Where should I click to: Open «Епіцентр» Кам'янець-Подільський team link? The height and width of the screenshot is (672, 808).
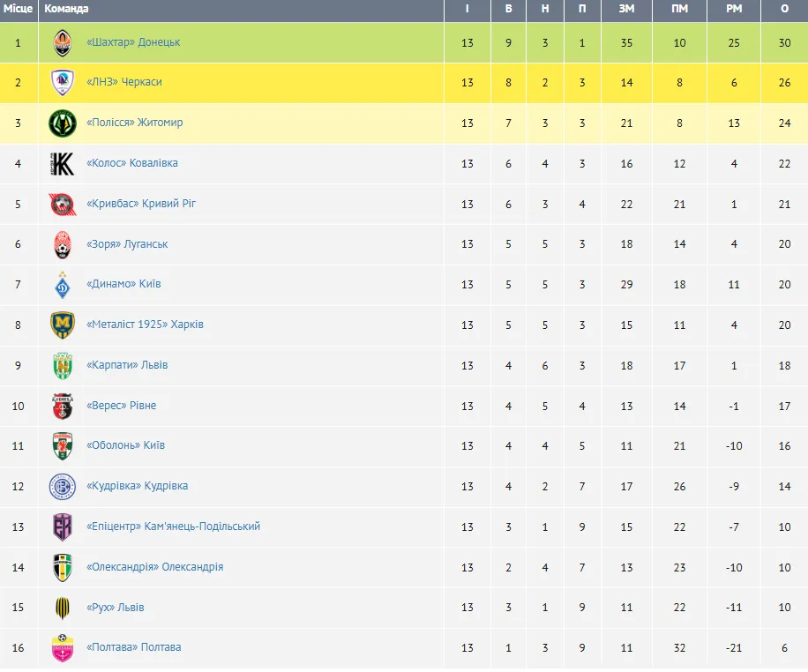point(173,526)
